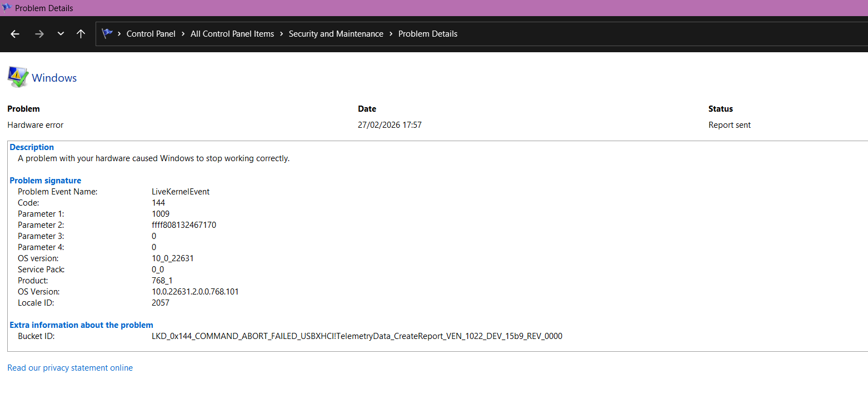Click the Description section heading
The image size is (868, 404).
(32, 147)
